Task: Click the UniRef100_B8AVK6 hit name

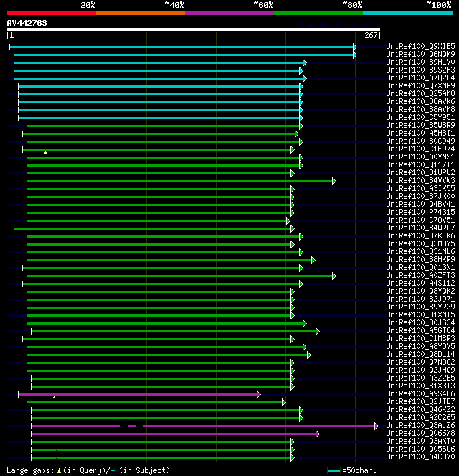Action: click(x=420, y=101)
